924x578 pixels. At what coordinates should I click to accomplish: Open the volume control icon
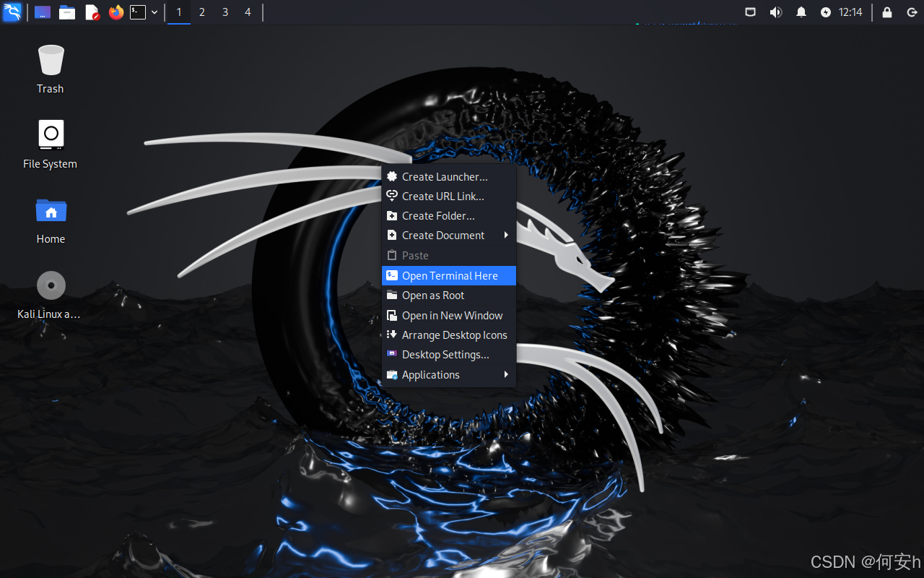click(776, 12)
